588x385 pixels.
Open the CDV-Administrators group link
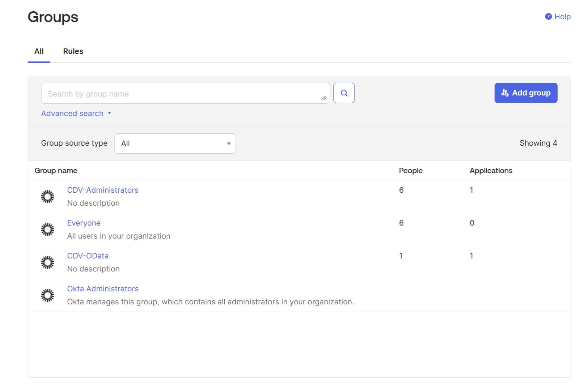[103, 190]
